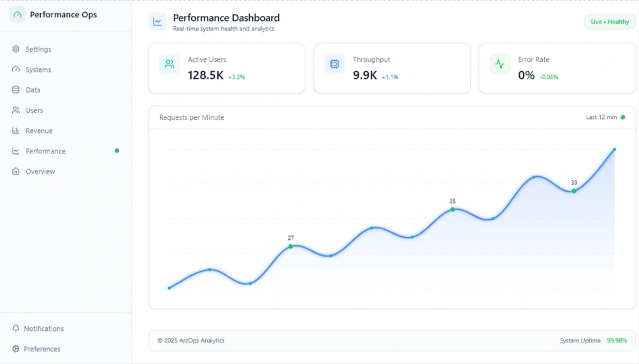Open Preferences from the sidebar
This screenshot has height=364, width=639.
click(x=66, y=349)
